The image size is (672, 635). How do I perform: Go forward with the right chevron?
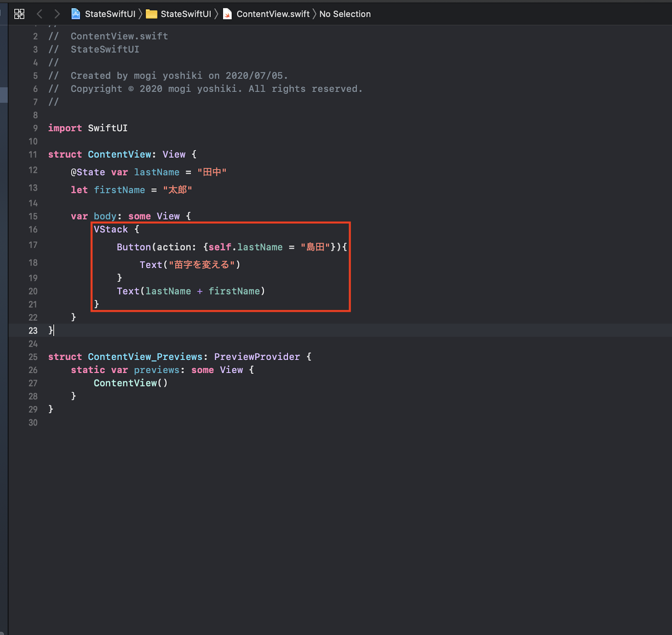click(57, 14)
